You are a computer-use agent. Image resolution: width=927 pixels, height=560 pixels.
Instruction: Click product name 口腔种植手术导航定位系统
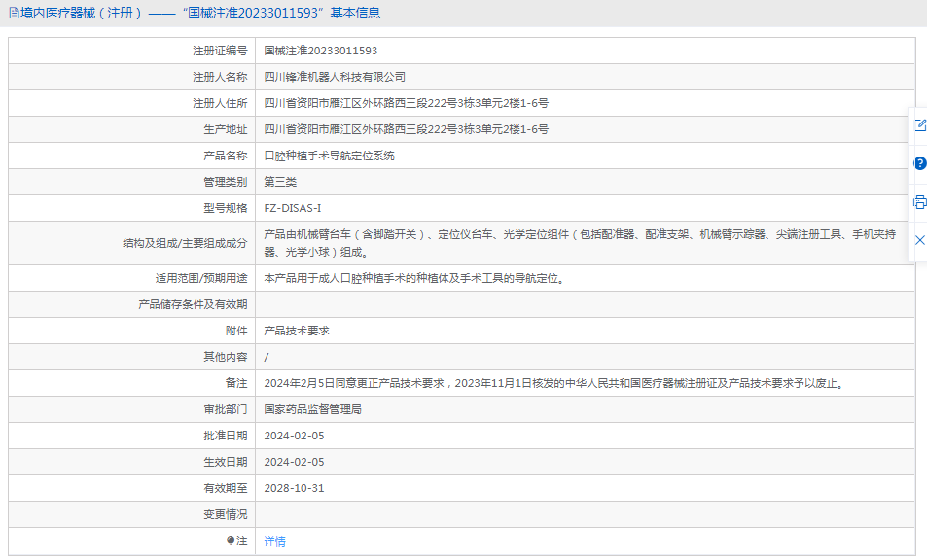[x=330, y=156]
